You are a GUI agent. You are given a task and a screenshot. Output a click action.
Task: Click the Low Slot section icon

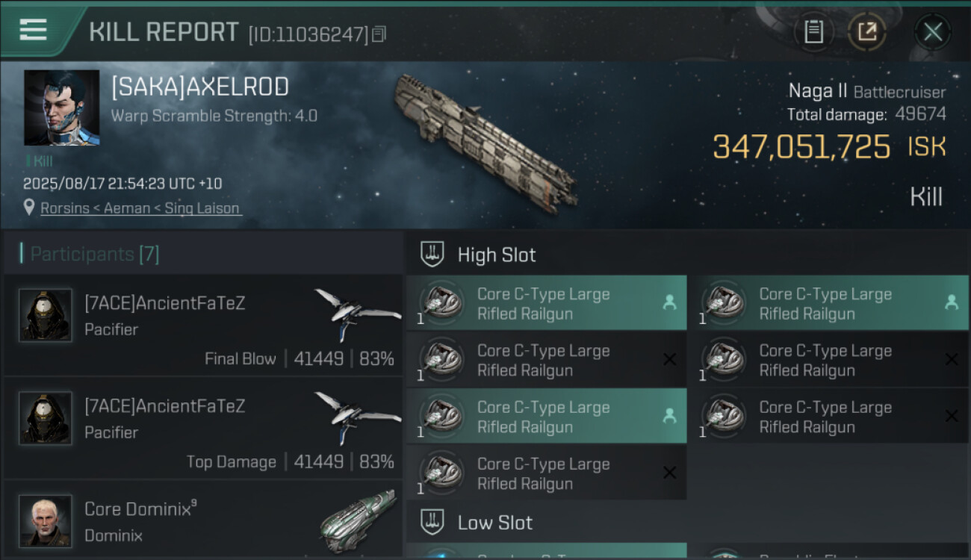pos(432,522)
